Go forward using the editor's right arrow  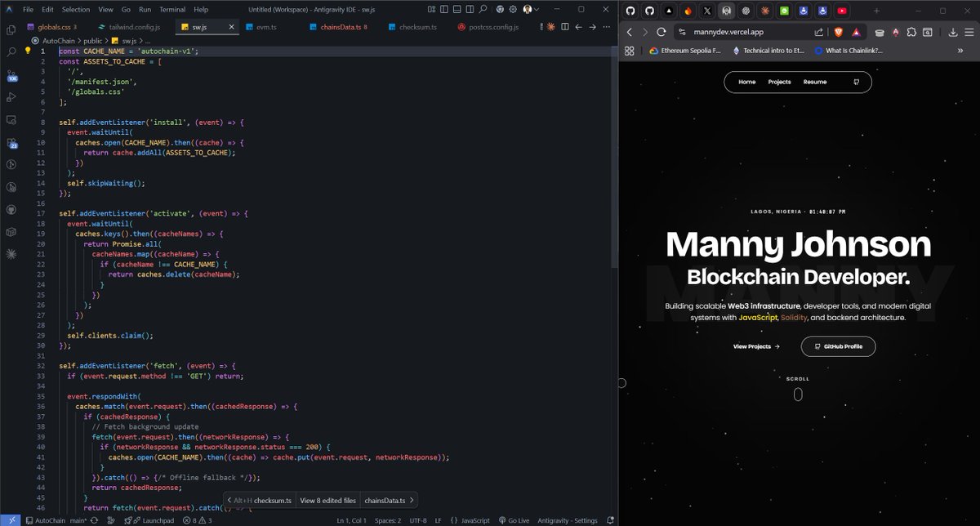592,27
